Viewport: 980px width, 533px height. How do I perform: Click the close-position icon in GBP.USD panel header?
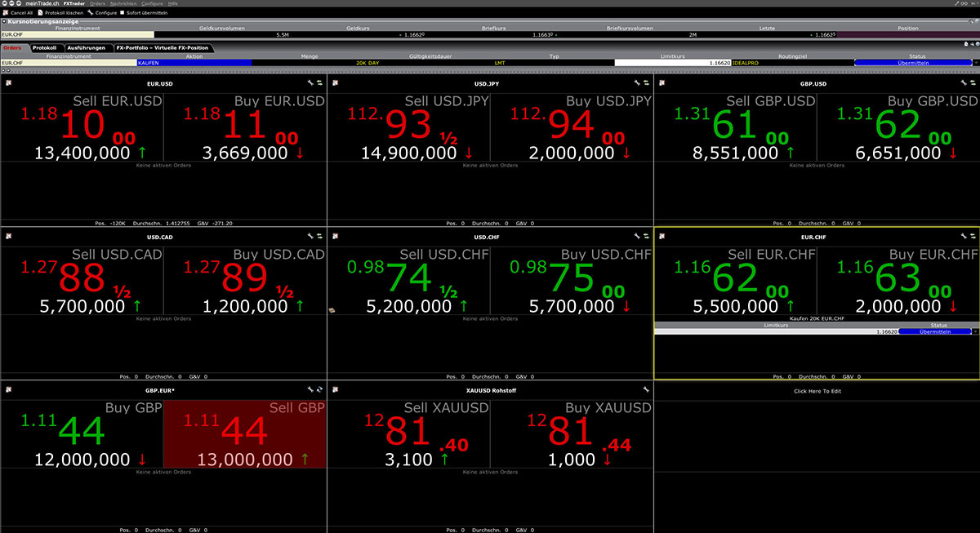662,83
